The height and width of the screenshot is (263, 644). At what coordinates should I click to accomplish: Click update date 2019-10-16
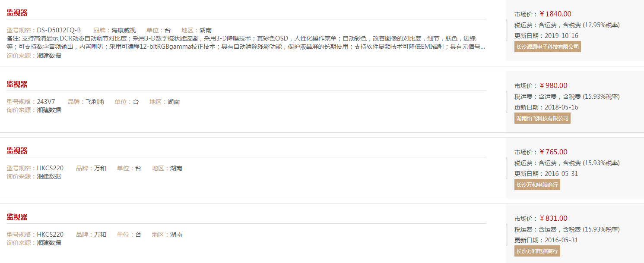[562, 36]
